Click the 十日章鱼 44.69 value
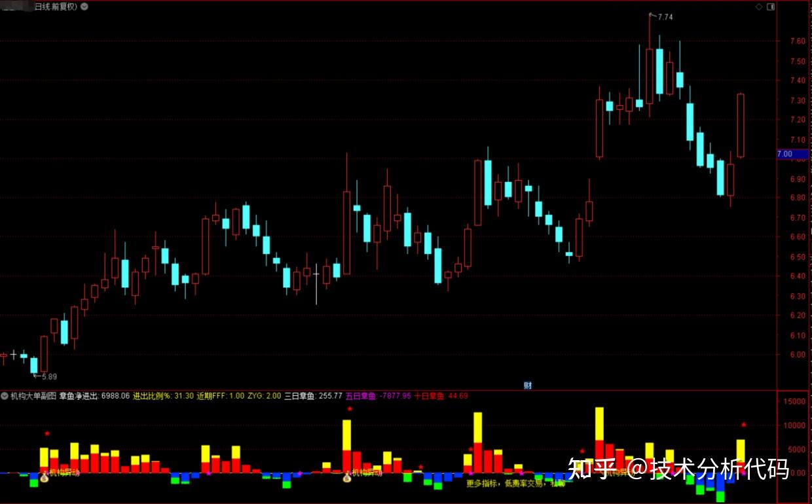 tap(441, 396)
